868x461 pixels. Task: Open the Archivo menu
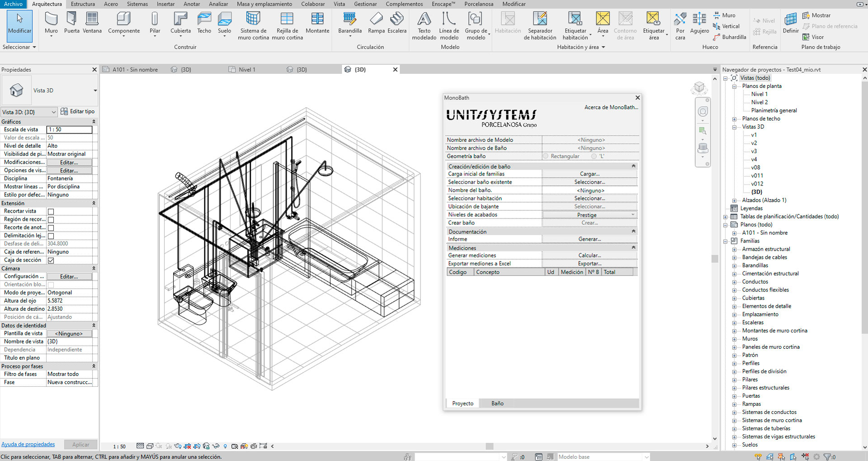(x=14, y=4)
